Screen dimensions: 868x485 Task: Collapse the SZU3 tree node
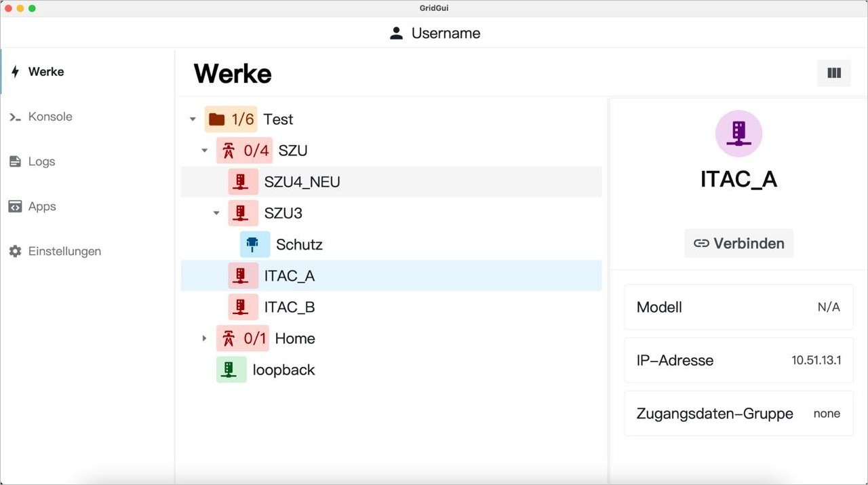[x=216, y=213]
